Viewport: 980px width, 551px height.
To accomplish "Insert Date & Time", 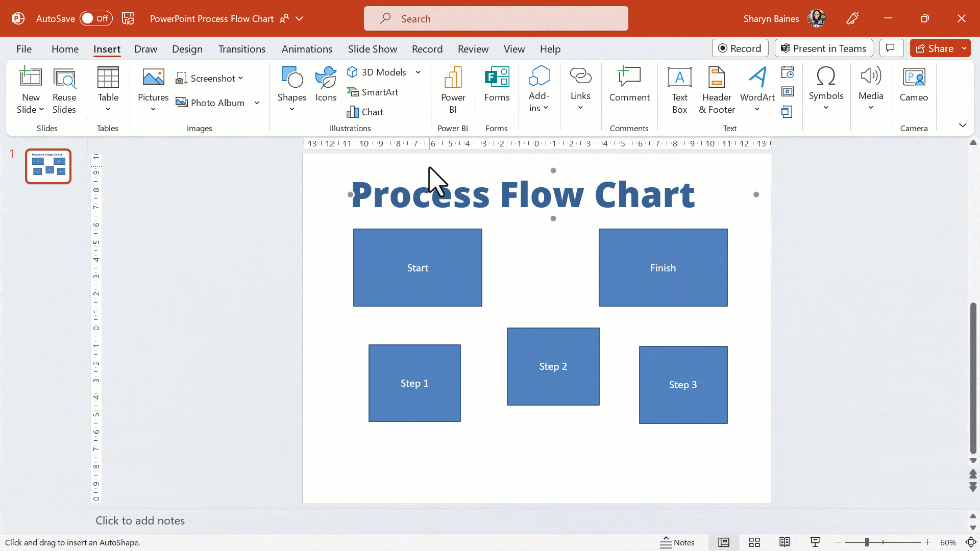I will pos(788,71).
